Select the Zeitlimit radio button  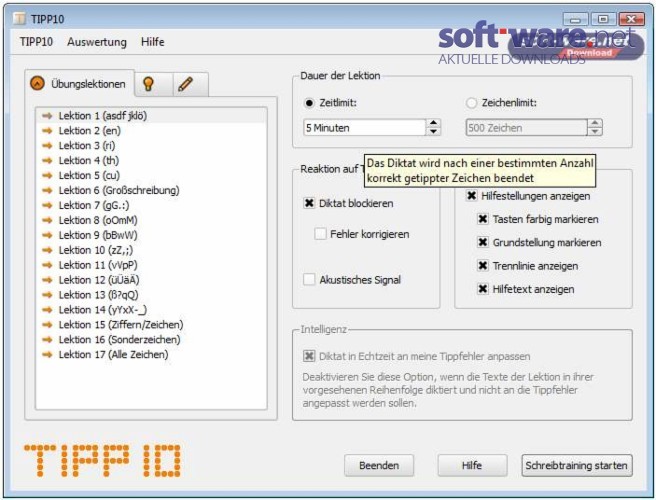coord(309,103)
